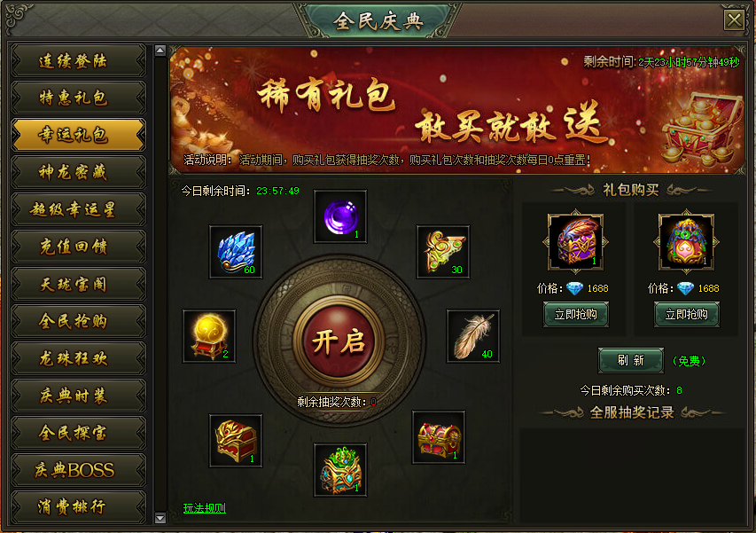Viewport: 756px width, 533px height.
Task: Select the feather prize icon
Action: (473, 336)
